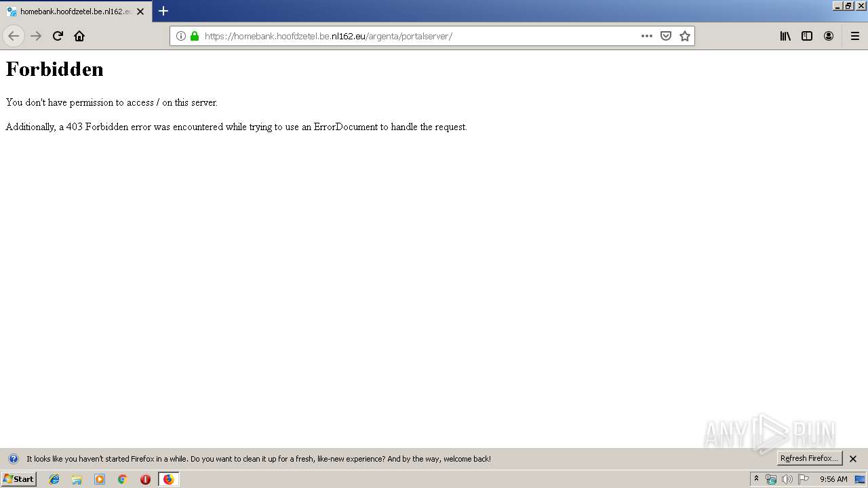Minimize the Firefox window
The image size is (868, 488).
pyautogui.click(x=837, y=5)
